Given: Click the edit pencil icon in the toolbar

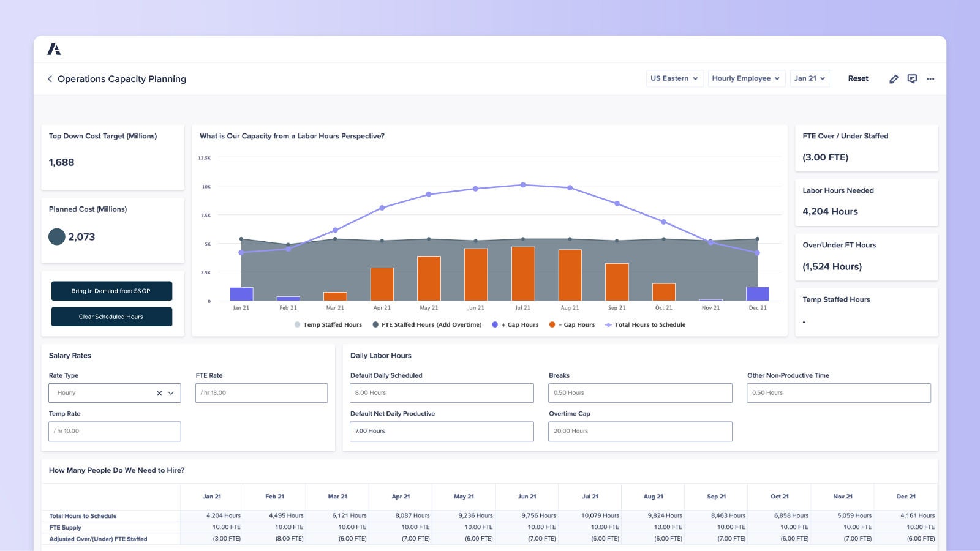Looking at the screenshot, I should pyautogui.click(x=894, y=78).
